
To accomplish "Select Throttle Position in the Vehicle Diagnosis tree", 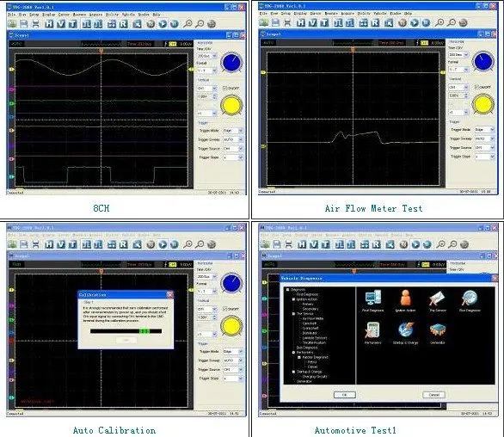I will [x=314, y=342].
